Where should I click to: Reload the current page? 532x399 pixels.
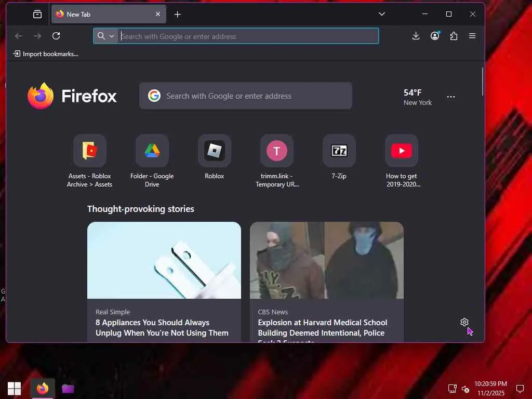point(56,36)
